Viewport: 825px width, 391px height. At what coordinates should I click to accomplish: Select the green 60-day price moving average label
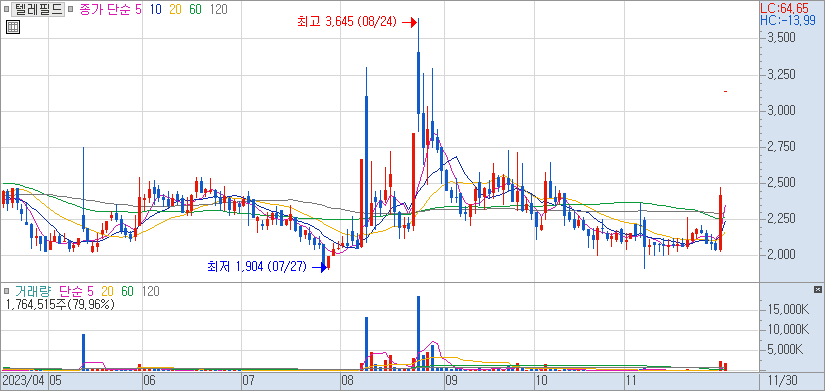click(195, 9)
